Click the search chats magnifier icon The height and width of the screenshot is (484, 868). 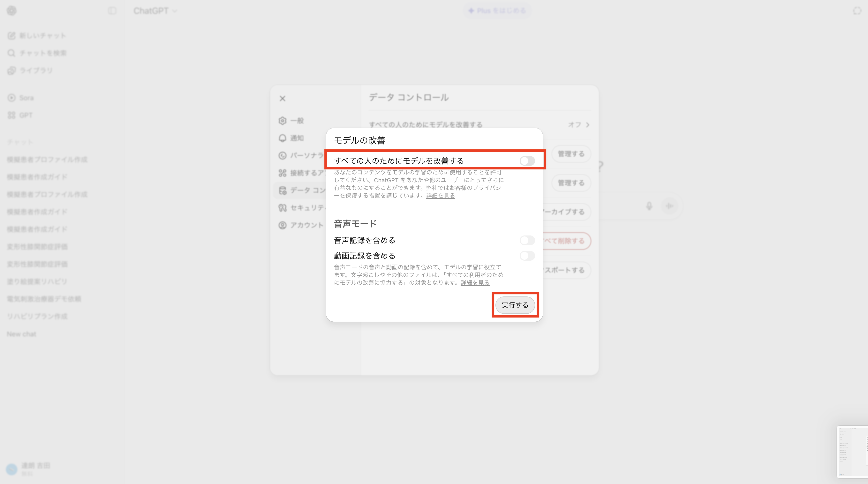(11, 53)
